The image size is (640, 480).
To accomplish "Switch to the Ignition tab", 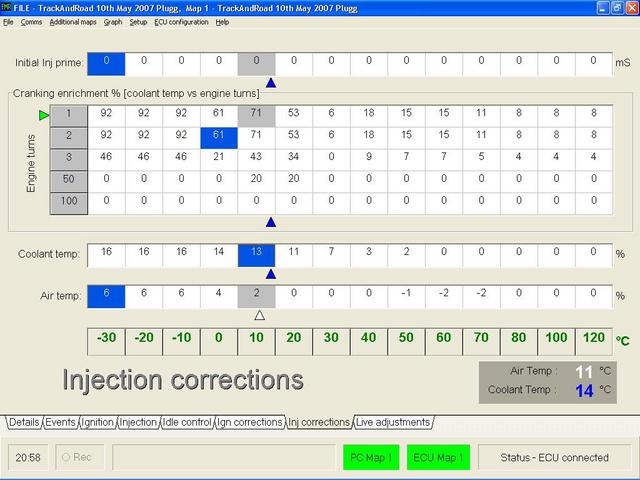I will (97, 422).
